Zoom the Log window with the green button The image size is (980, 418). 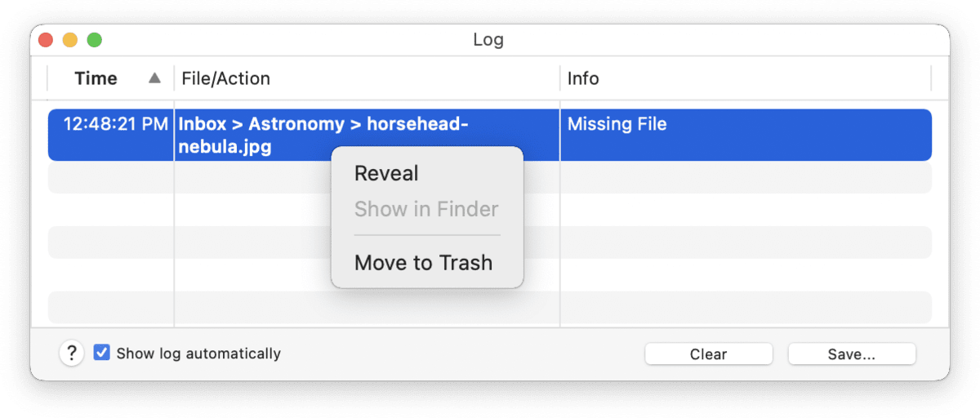[95, 40]
